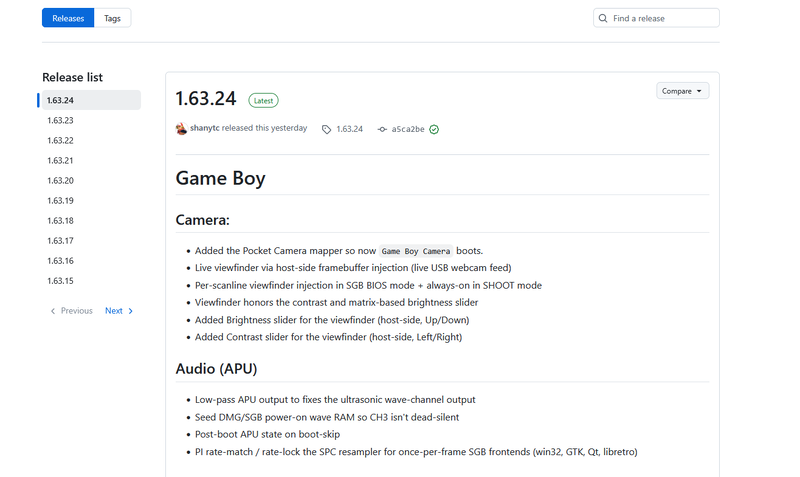Open the Compare dropdown
This screenshot has height=477, width=800.
pos(682,91)
